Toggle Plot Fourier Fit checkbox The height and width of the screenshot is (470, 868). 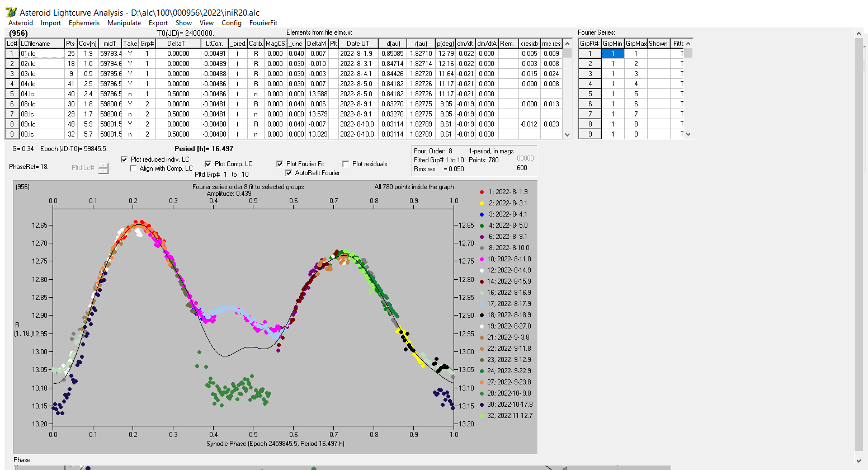point(280,164)
